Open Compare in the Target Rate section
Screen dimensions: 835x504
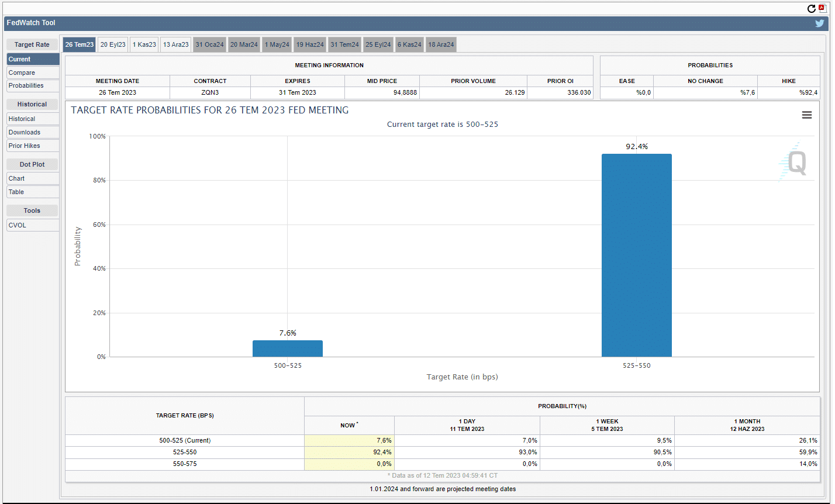pos(33,73)
